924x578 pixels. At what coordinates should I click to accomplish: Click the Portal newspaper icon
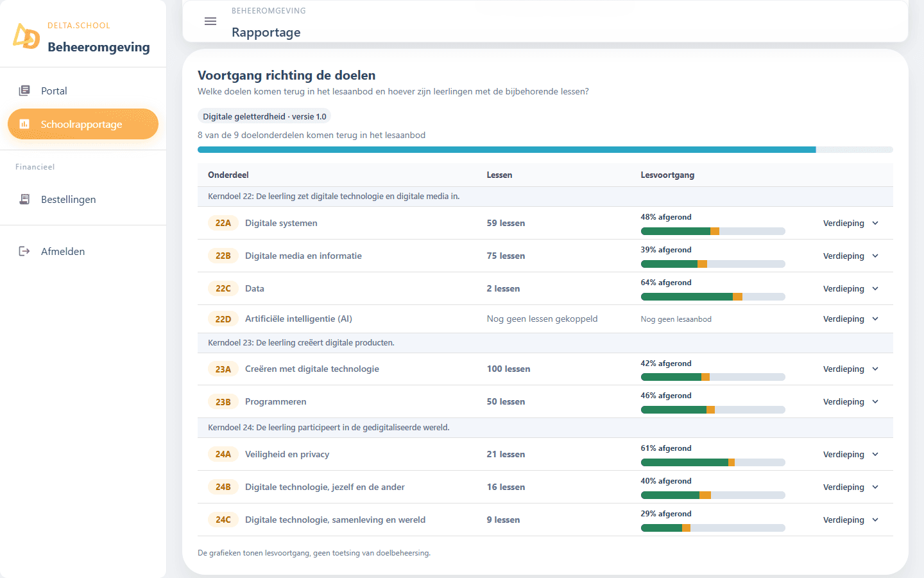[x=24, y=91]
